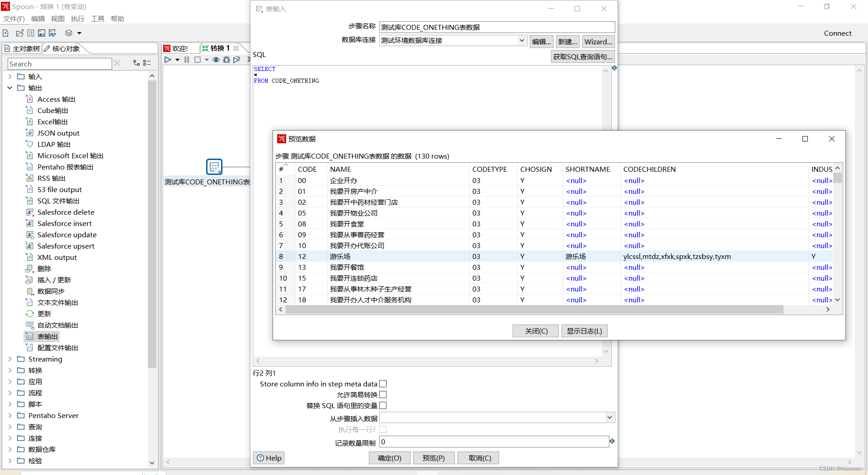Expand the 转换 folder in tree

[x=10, y=370]
